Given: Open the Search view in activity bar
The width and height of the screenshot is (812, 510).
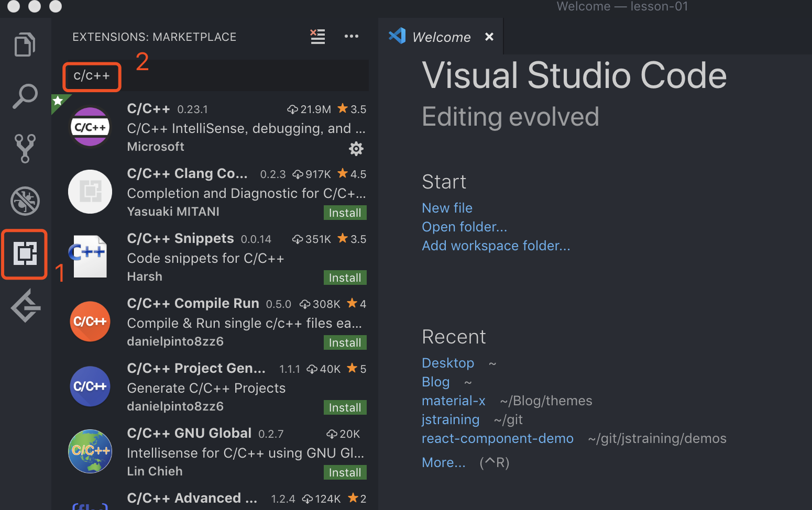Looking at the screenshot, I should tap(25, 96).
